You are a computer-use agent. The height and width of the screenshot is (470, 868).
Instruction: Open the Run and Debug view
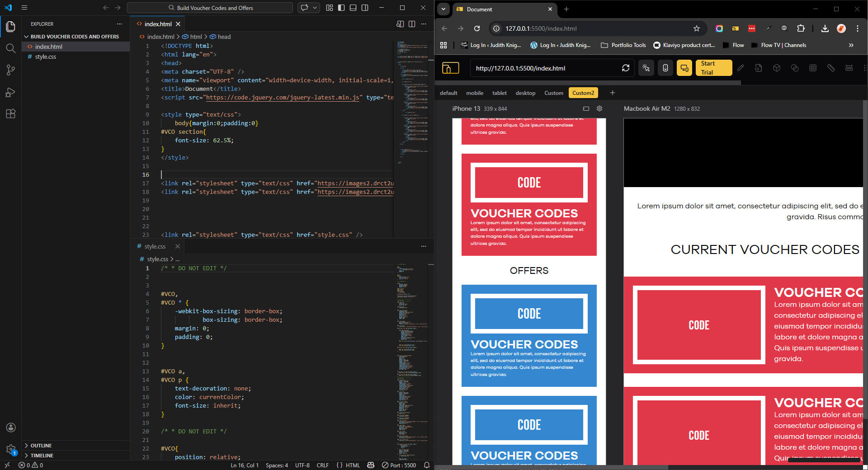[x=10, y=92]
